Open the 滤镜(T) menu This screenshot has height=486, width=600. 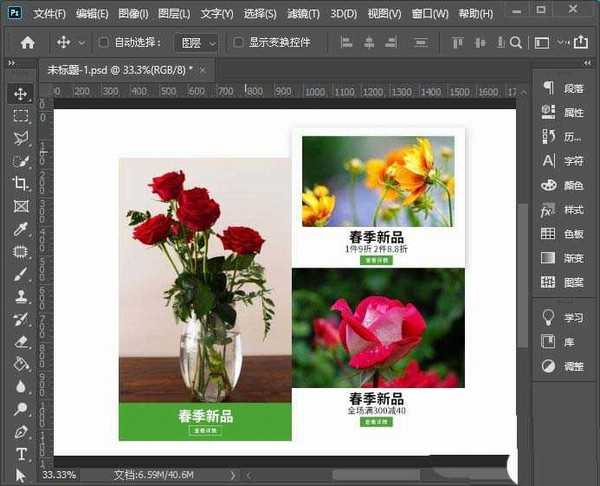(x=302, y=14)
